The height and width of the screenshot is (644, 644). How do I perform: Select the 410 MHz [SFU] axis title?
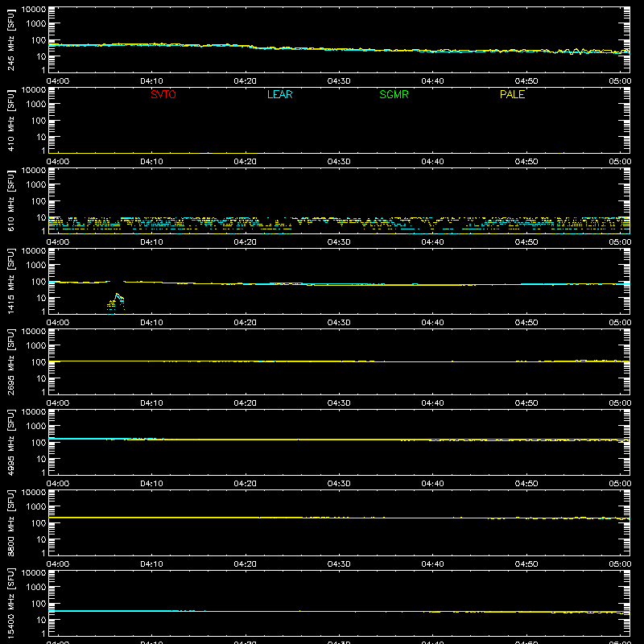pyautogui.click(x=10, y=120)
